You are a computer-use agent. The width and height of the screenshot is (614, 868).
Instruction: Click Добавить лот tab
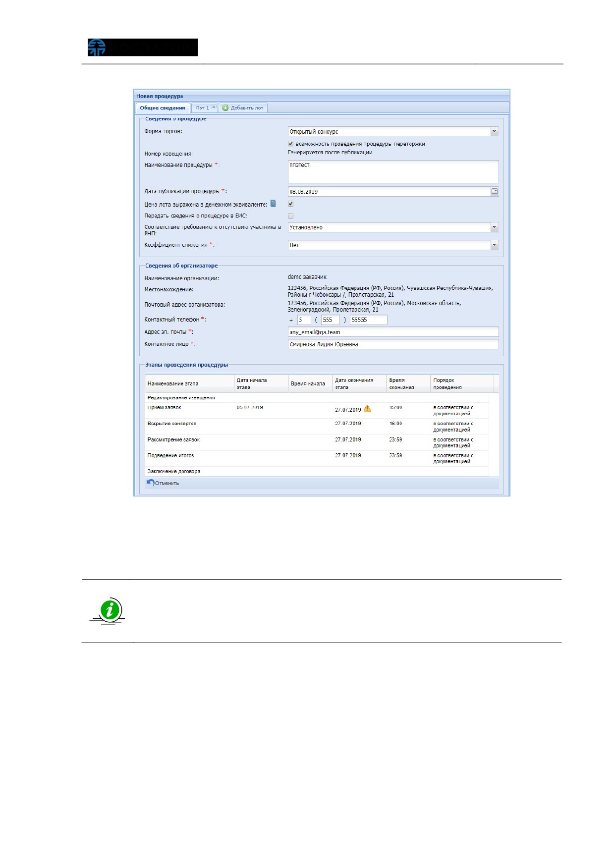click(x=243, y=108)
